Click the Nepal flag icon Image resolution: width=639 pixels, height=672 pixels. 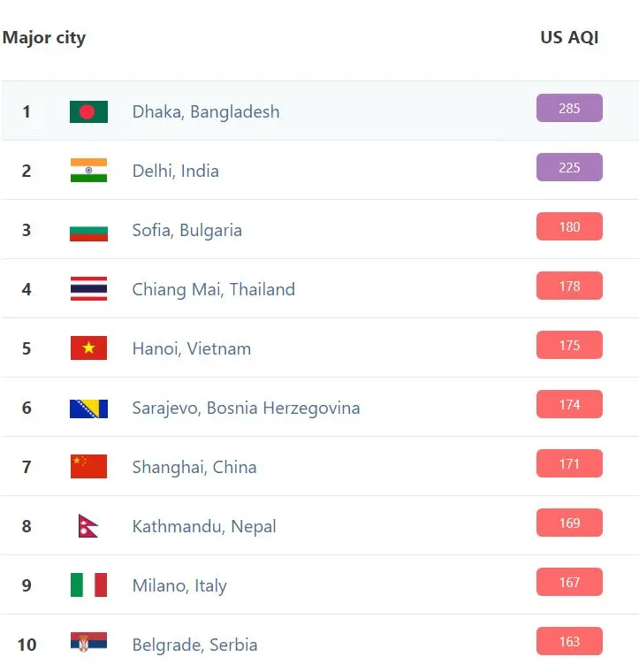coord(88,526)
